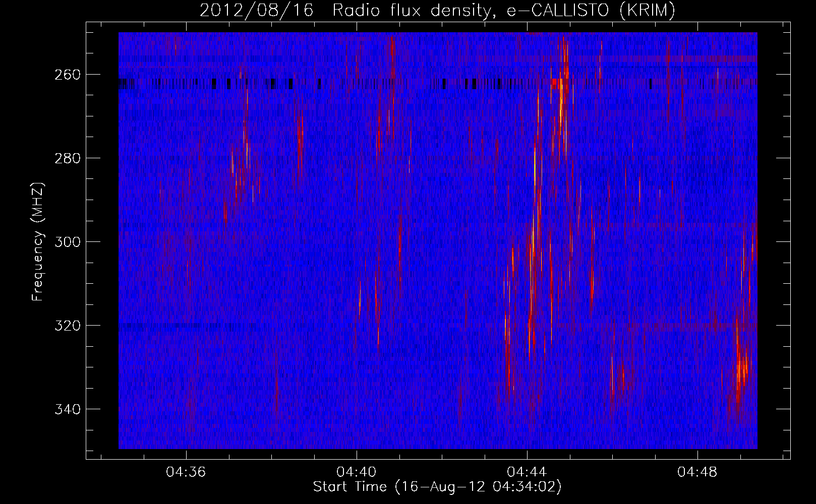Click the 340 frequency tick label
This screenshot has width=816, height=504.
pos(68,409)
